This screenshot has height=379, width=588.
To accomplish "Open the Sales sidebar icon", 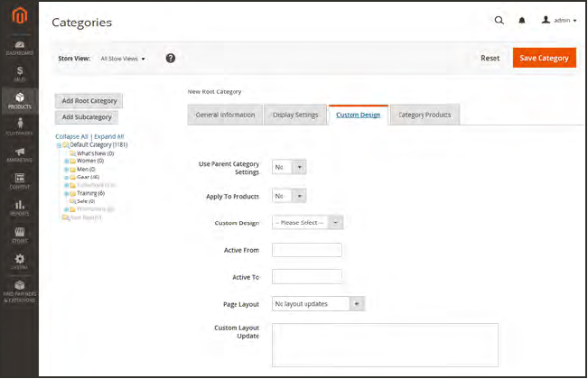I will (x=19, y=74).
